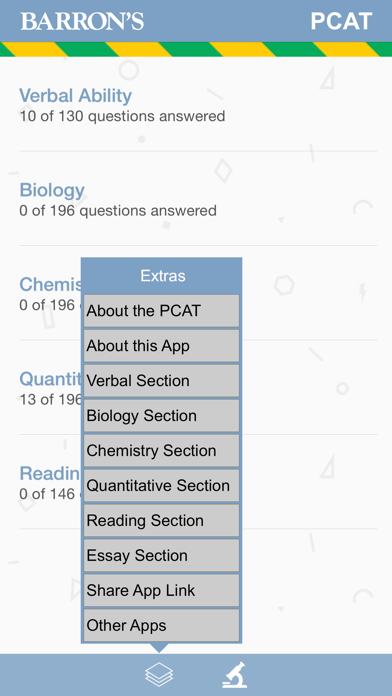This screenshot has height=696, width=392.
Task: Tap the microscope icon in bottom bar
Action: point(235,675)
